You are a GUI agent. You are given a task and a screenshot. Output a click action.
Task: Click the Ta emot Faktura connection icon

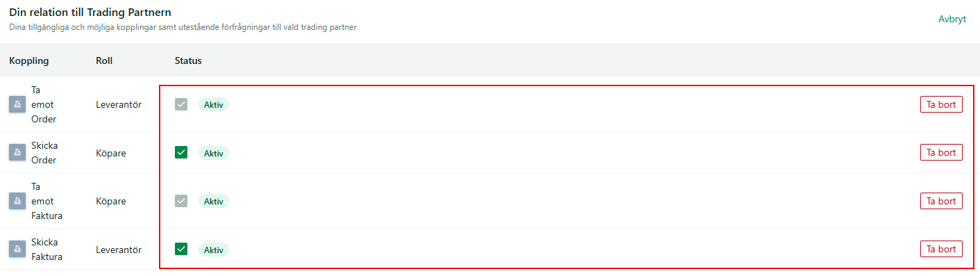point(17,201)
